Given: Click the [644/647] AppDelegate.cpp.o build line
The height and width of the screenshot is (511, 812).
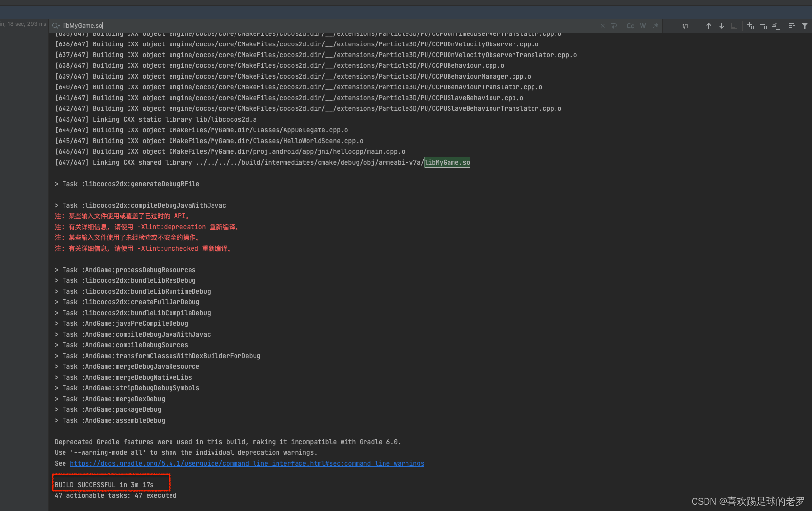Looking at the screenshot, I should [201, 130].
